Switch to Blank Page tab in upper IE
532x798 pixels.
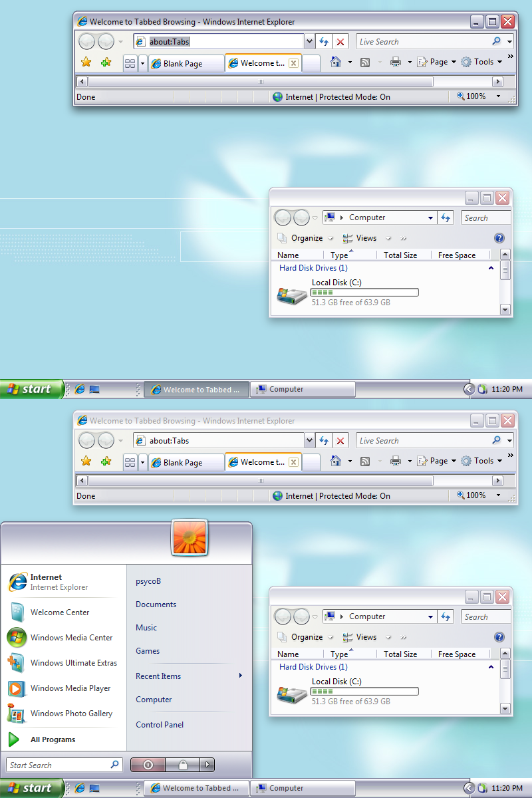pos(186,64)
